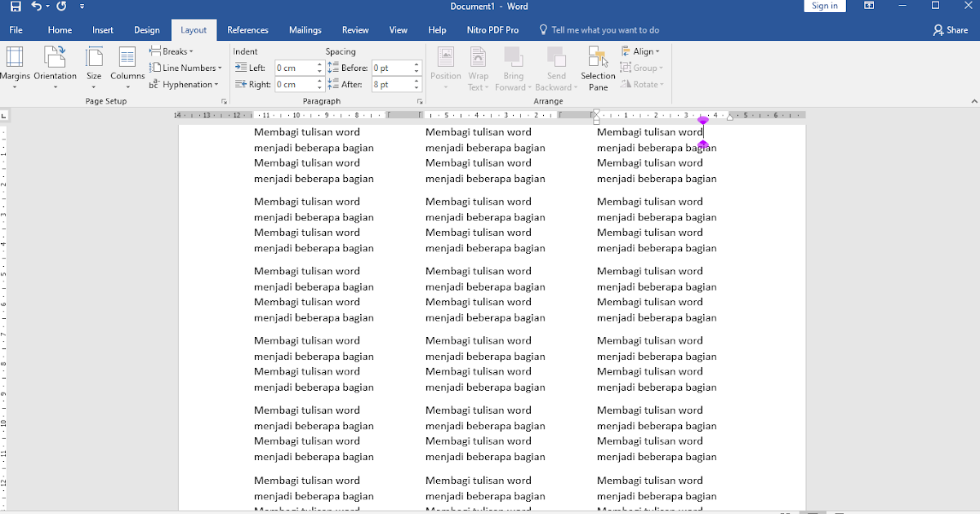Open the View tab

[x=399, y=30]
